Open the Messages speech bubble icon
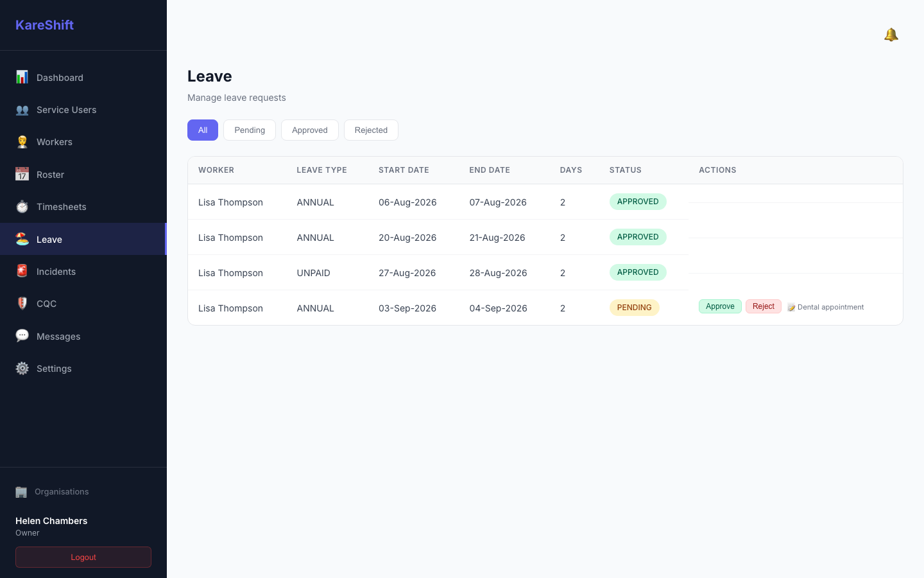 pyautogui.click(x=22, y=336)
